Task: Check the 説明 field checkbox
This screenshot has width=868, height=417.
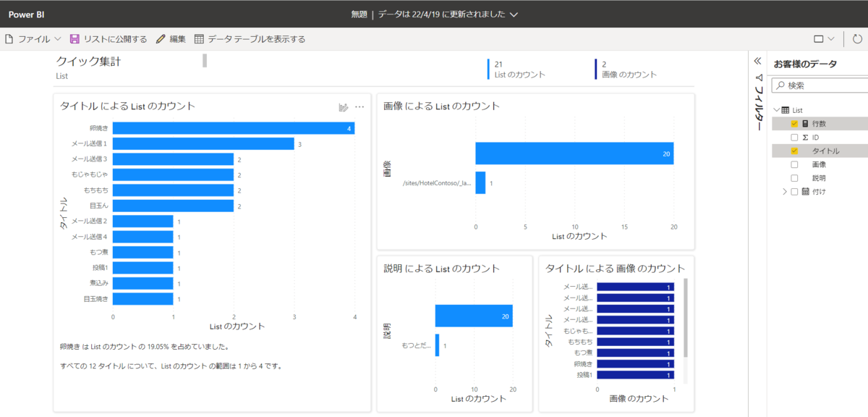Action: point(794,177)
